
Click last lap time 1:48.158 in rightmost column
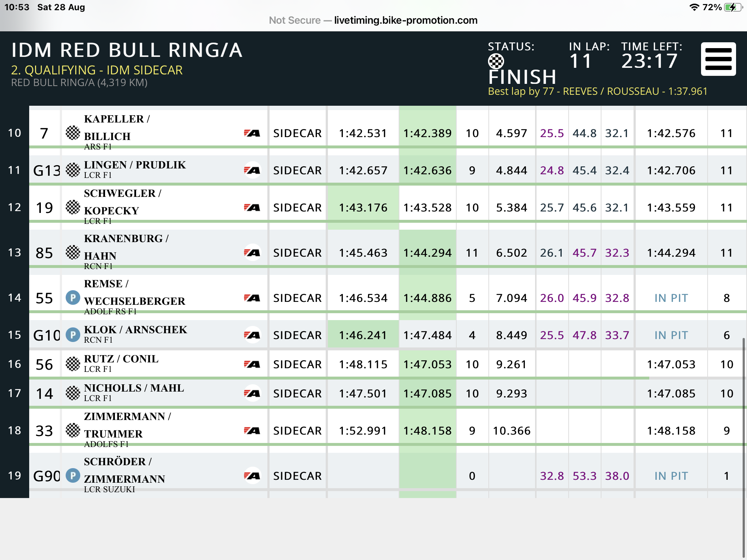point(671,431)
